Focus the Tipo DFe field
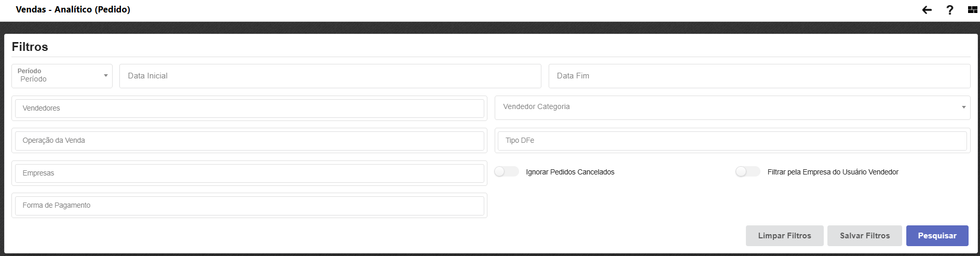The height and width of the screenshot is (256, 980). [x=732, y=141]
